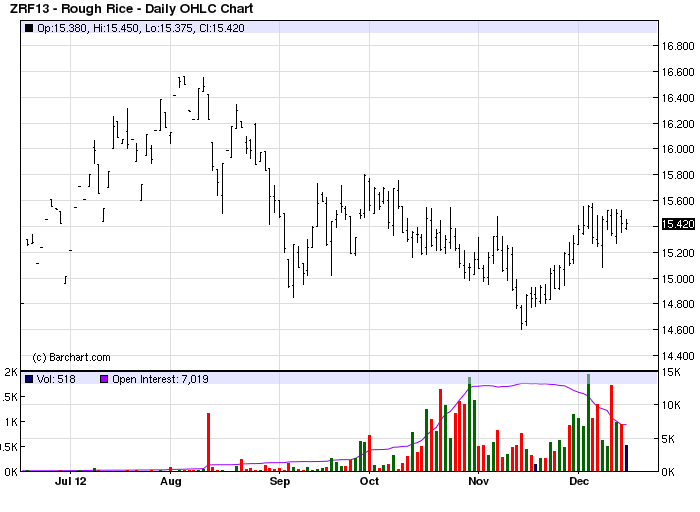Image resolution: width=700 pixels, height=512 pixels.
Task: Click the '10K' open interest axis label
Action: click(x=671, y=405)
